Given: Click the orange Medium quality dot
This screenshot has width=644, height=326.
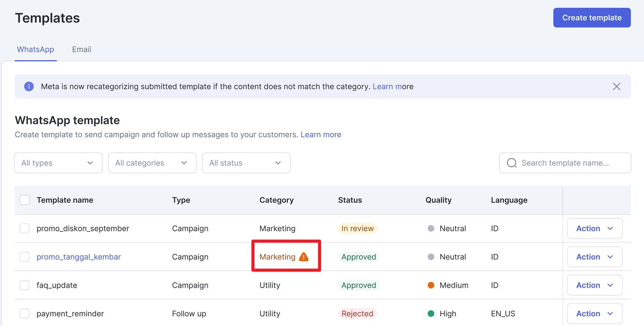Looking at the screenshot, I should point(431,285).
